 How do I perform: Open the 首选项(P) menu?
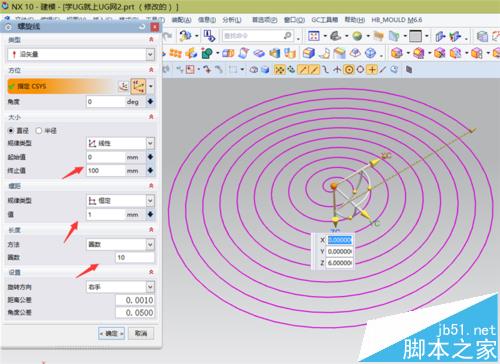click(x=264, y=20)
